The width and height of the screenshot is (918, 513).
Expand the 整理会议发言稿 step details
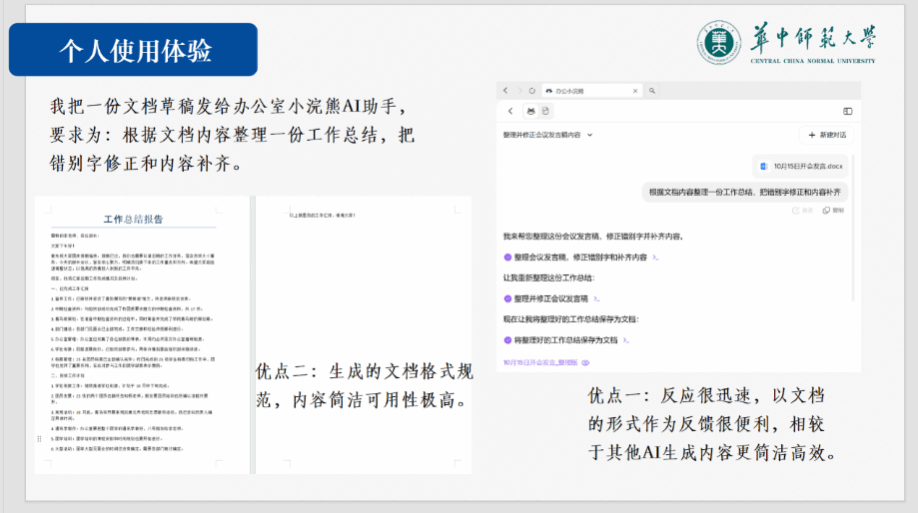point(655,257)
